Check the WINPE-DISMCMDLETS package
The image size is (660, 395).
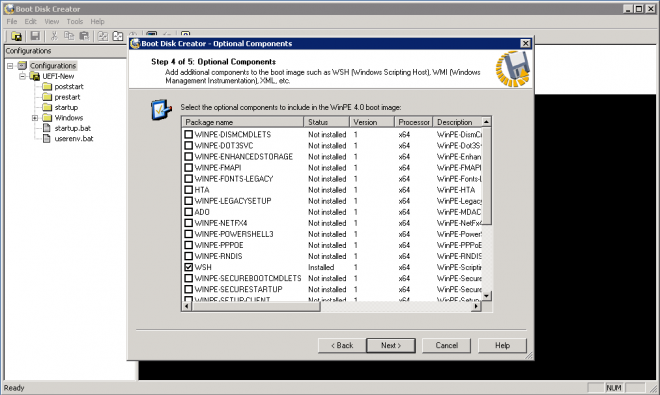[x=189, y=134]
